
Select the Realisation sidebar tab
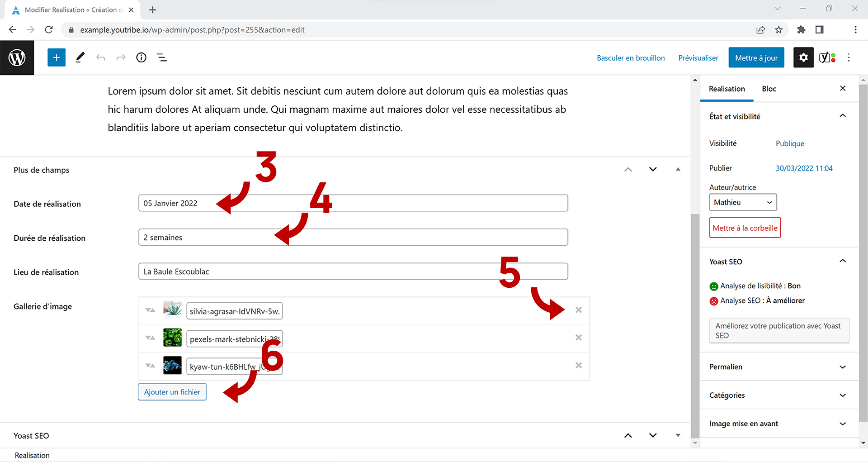[x=726, y=89]
